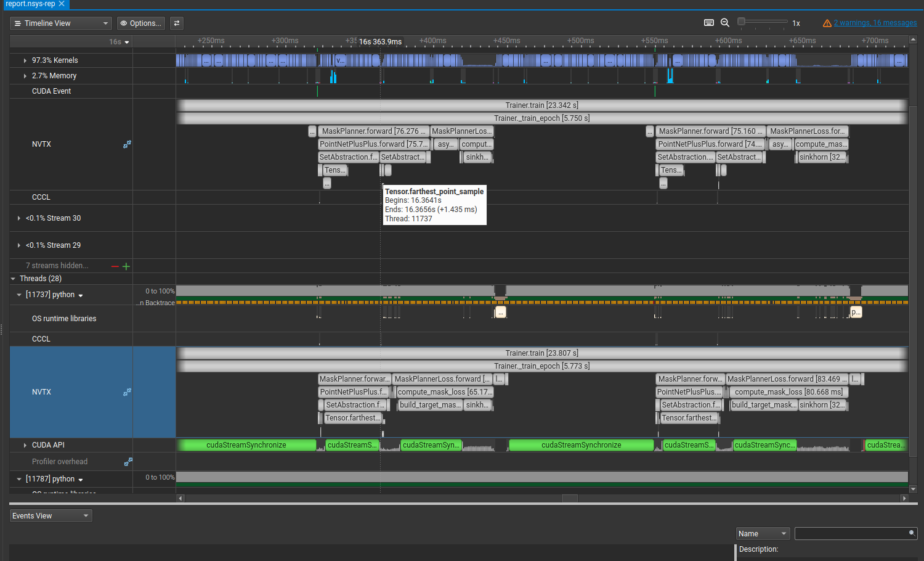Select the MaskPlanner.forward [76.276 range
Viewport: 924px width, 561px height.
pyautogui.click(x=373, y=131)
